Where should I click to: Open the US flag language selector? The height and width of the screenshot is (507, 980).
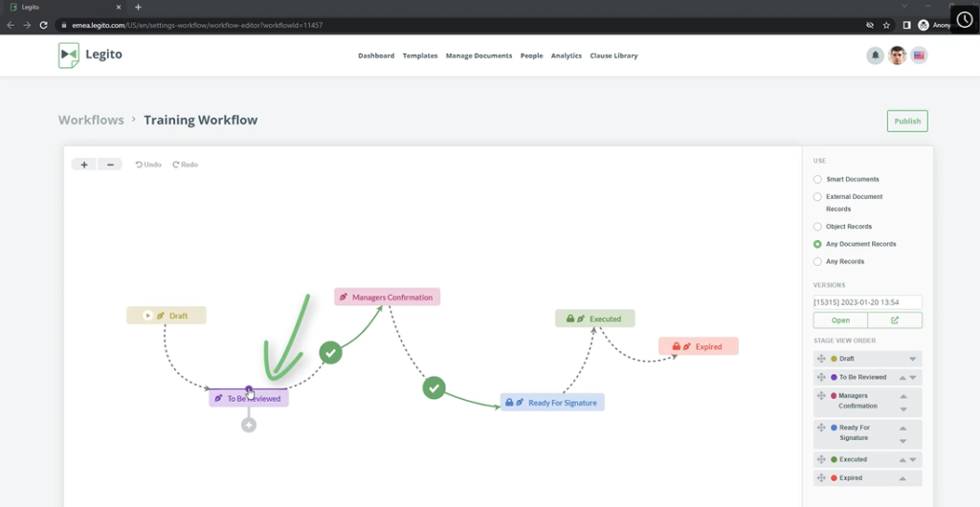point(919,55)
